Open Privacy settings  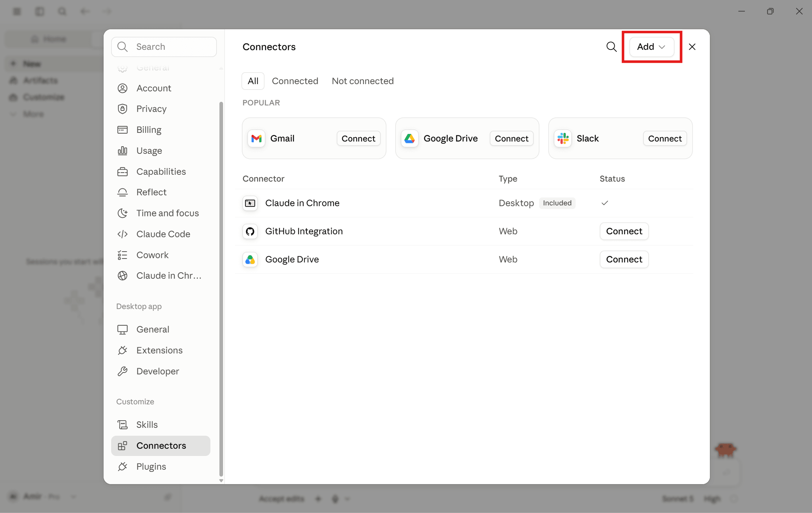tap(161, 109)
